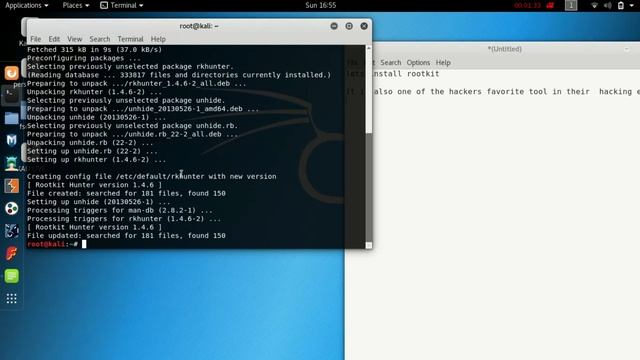Click 'Fetched 315 kB in 9s' terminal line

(x=94, y=50)
